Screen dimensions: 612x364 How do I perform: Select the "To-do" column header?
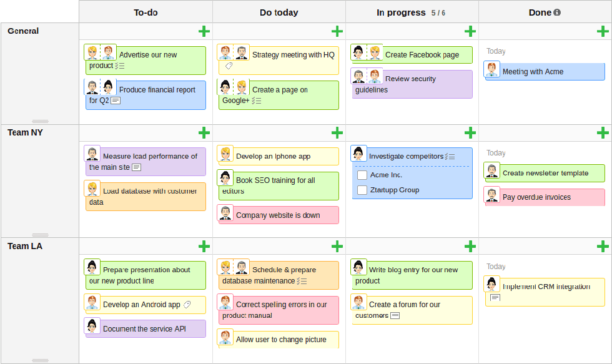coord(146,12)
